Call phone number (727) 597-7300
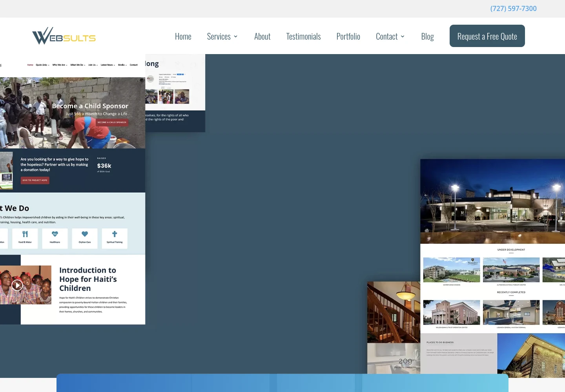Image resolution: width=565 pixels, height=392 pixels. (513, 8)
